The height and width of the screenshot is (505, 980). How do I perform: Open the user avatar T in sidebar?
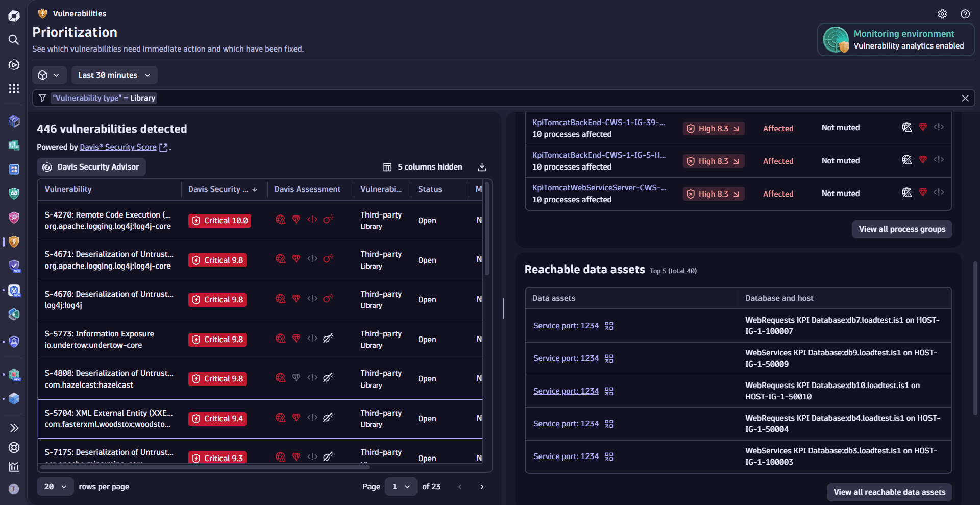14,489
